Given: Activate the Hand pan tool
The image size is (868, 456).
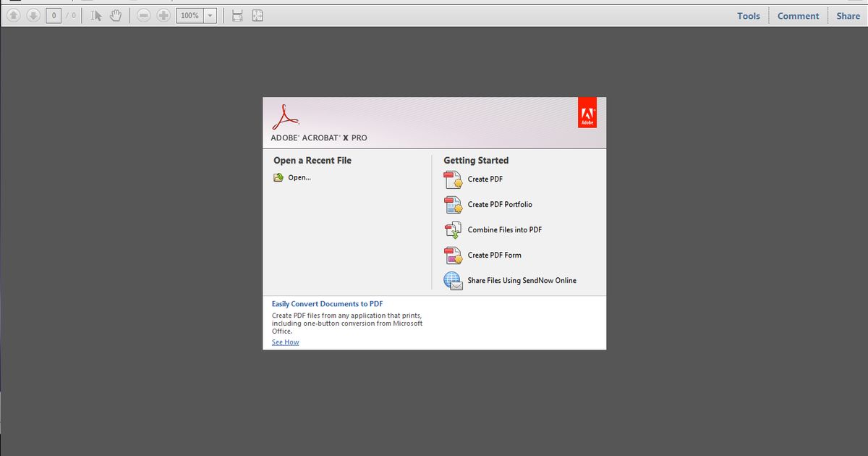Looking at the screenshot, I should [115, 15].
